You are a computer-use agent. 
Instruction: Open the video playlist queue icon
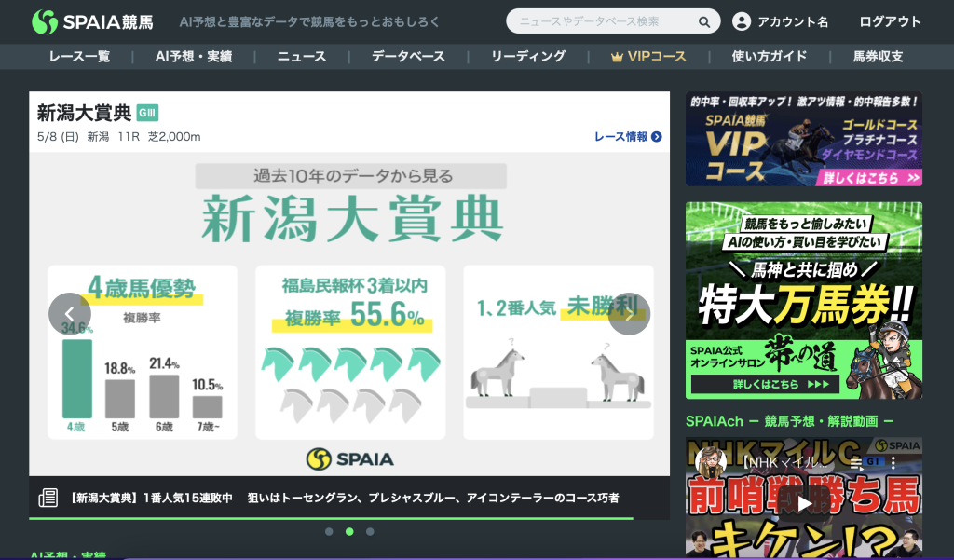856,464
